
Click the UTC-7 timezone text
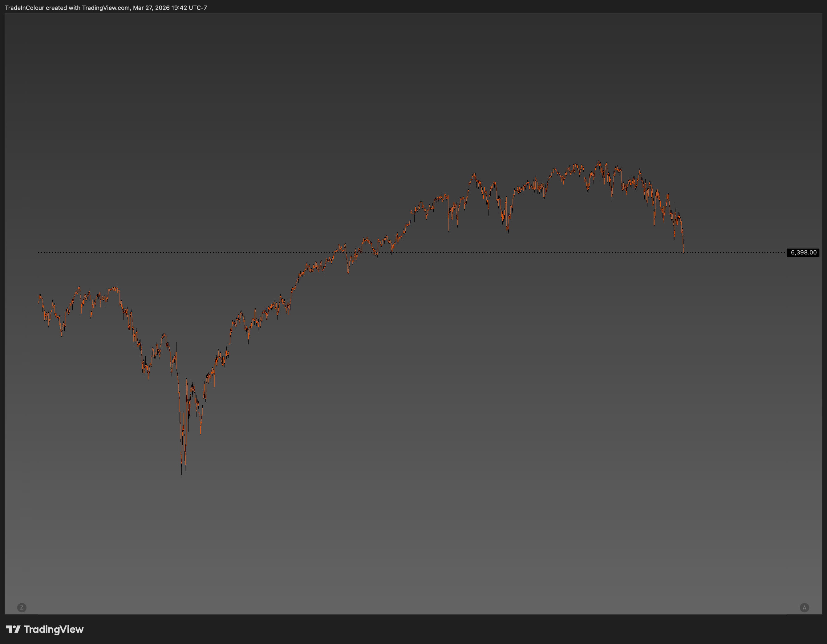(198, 8)
